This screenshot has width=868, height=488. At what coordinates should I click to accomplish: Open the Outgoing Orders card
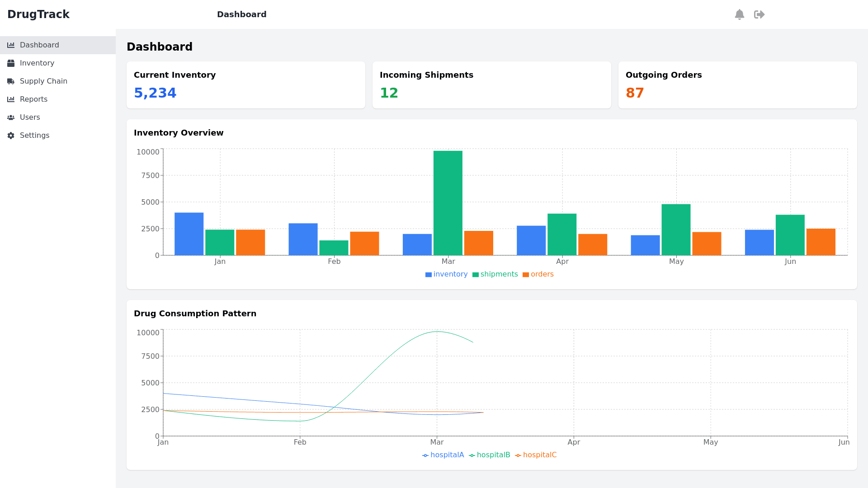click(737, 85)
